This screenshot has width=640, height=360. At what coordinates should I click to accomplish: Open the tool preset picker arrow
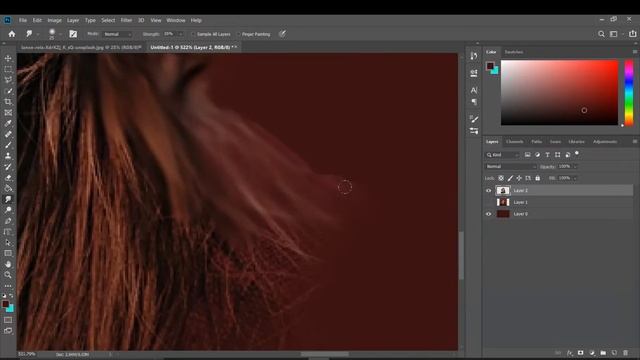[38, 34]
